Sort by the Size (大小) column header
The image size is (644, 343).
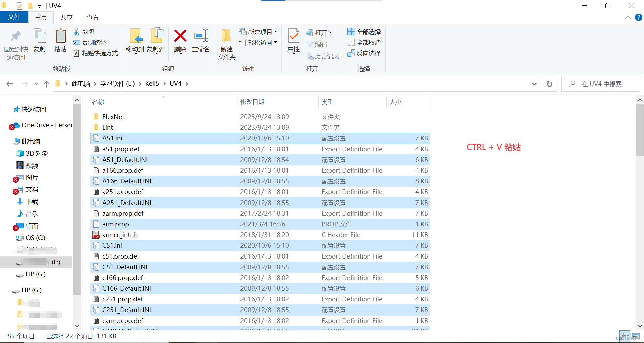pyautogui.click(x=396, y=102)
